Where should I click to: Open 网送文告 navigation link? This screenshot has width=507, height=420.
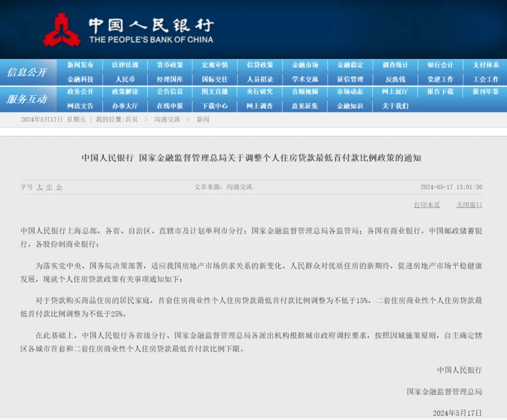[x=80, y=106]
